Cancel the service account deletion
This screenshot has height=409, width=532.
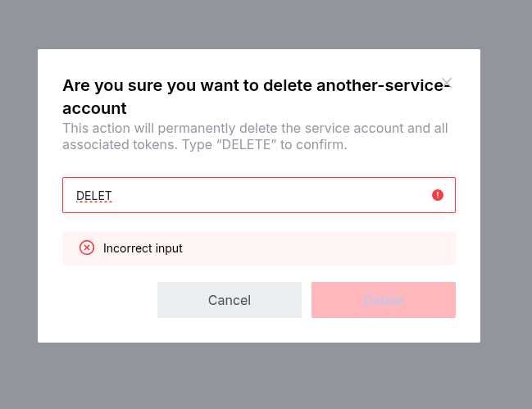pyautogui.click(x=230, y=300)
